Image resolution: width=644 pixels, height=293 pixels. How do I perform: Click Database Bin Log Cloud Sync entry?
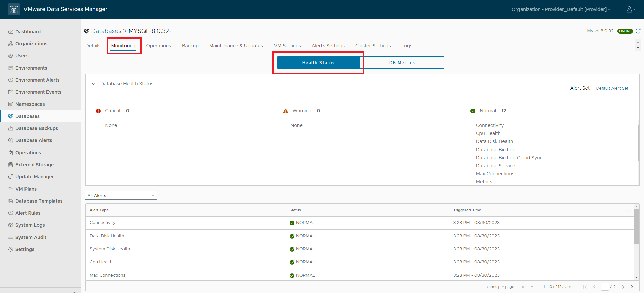tap(509, 158)
